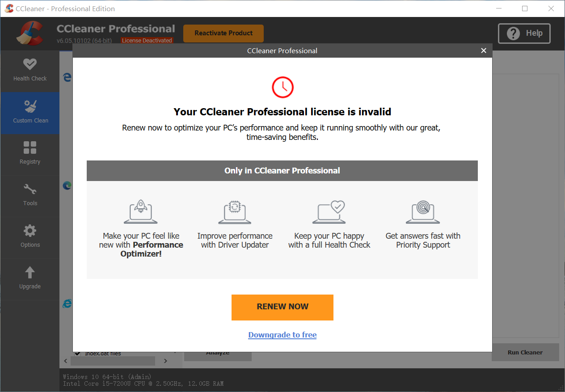The image size is (565, 392).
Task: Select the Custom Clean sidebar item
Action: point(30,113)
